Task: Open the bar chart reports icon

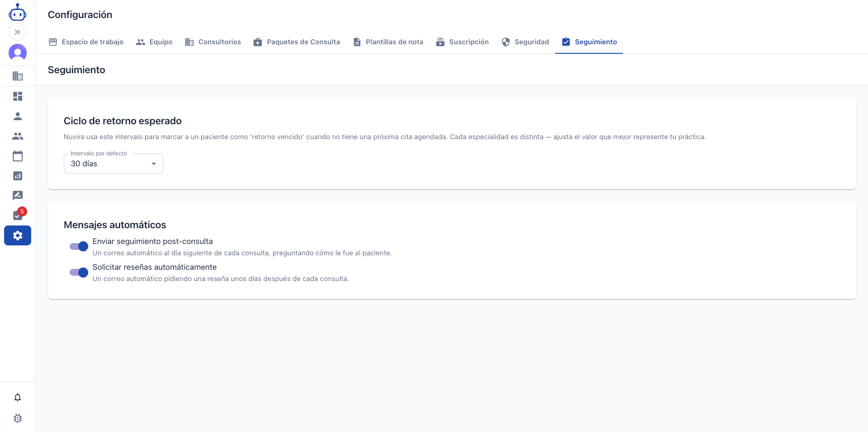Action: pos(18,176)
